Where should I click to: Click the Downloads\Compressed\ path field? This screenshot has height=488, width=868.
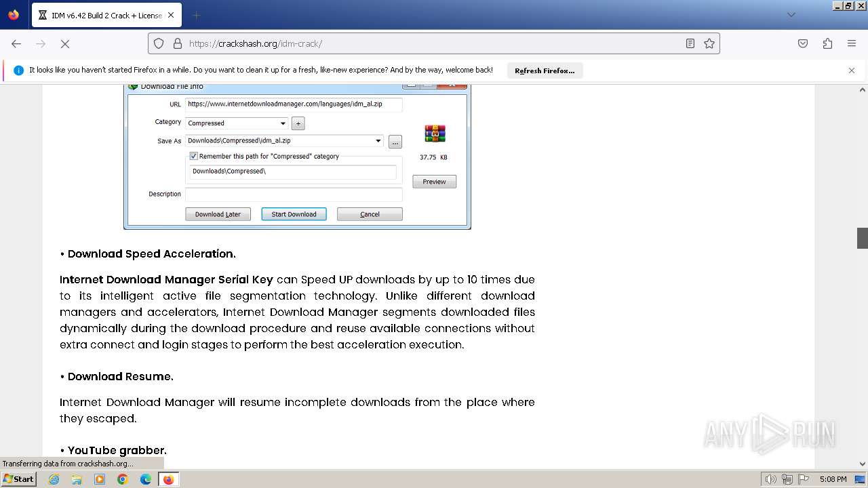pos(293,171)
